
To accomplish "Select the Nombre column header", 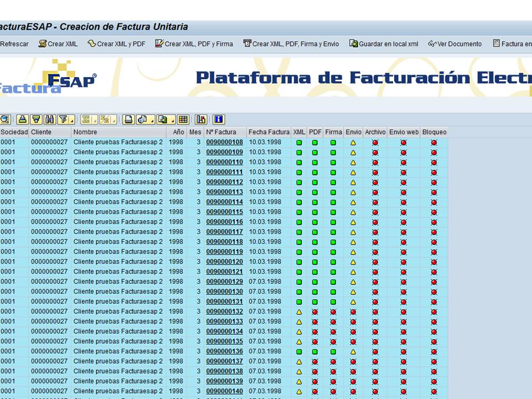I will (x=119, y=132).
